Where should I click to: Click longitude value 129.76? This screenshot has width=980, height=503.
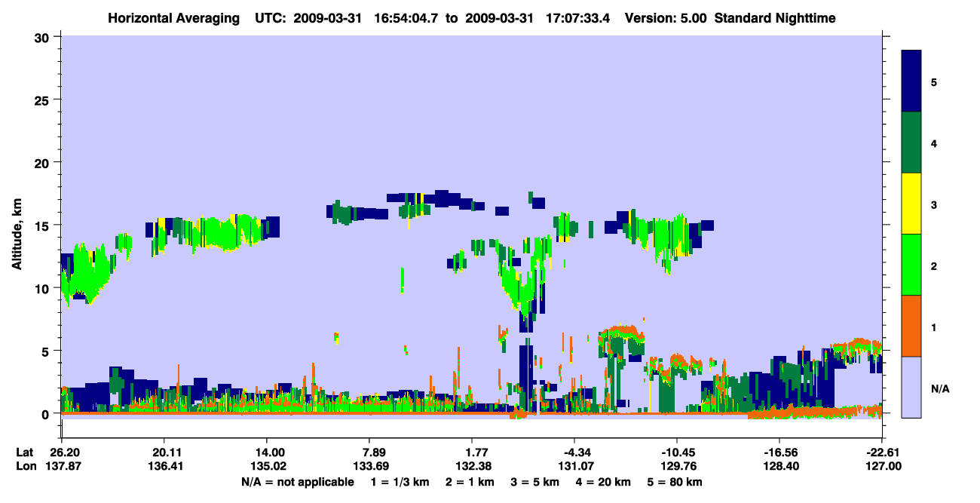click(x=677, y=466)
